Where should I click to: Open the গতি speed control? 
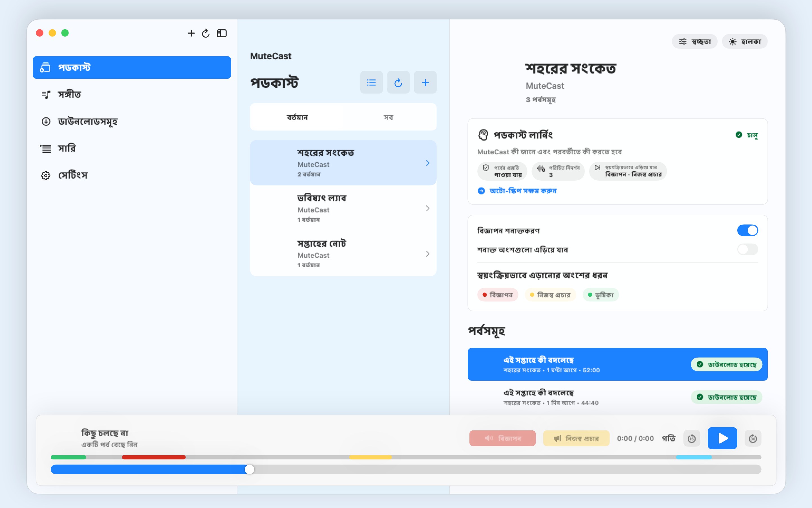coord(668,438)
